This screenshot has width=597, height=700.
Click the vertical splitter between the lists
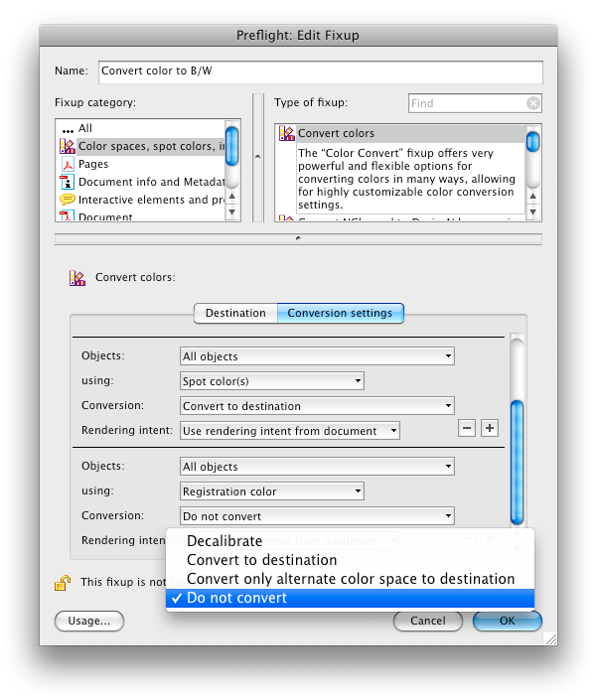point(257,157)
